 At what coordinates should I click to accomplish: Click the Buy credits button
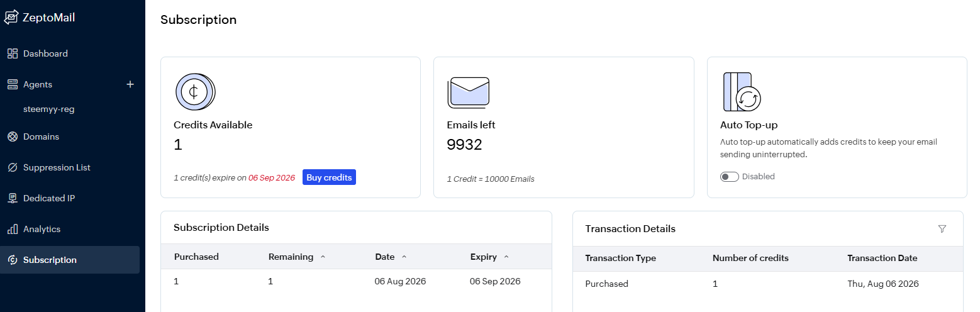click(x=329, y=177)
